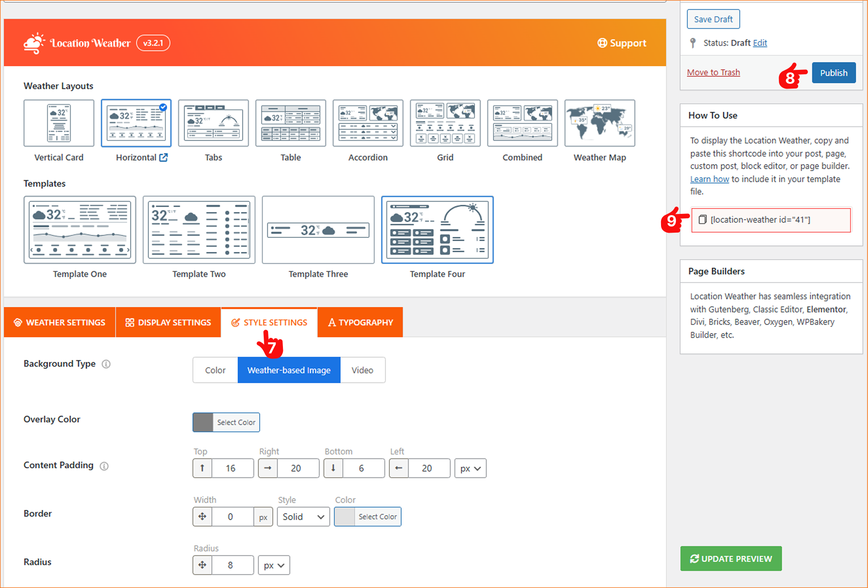This screenshot has width=868, height=588.
Task: Click the status pin icon
Action: [x=693, y=43]
